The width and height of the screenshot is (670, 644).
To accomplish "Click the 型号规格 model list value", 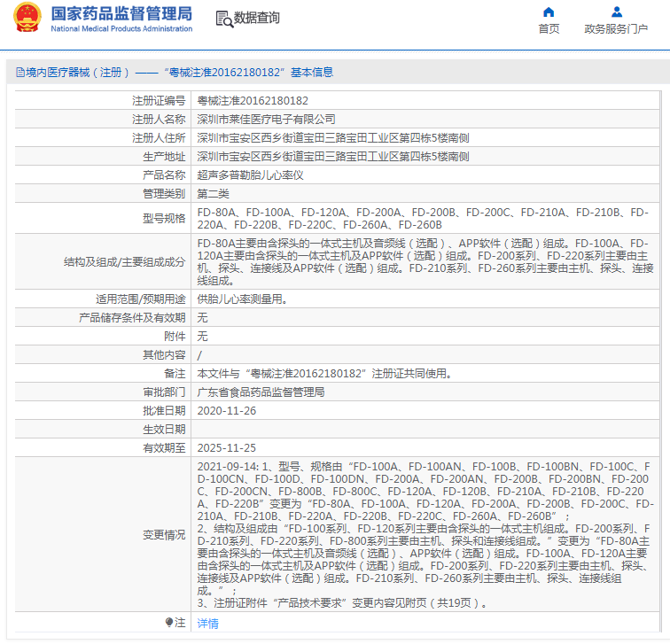I will 423,218.
